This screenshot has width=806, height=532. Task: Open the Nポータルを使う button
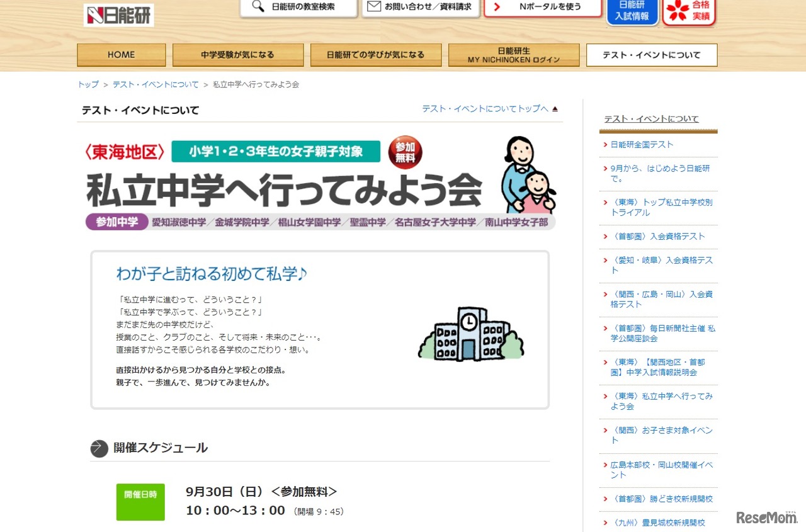(543, 7)
